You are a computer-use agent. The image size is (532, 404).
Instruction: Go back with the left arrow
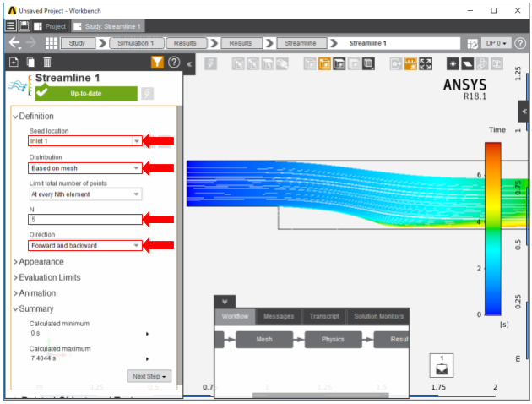click(14, 43)
